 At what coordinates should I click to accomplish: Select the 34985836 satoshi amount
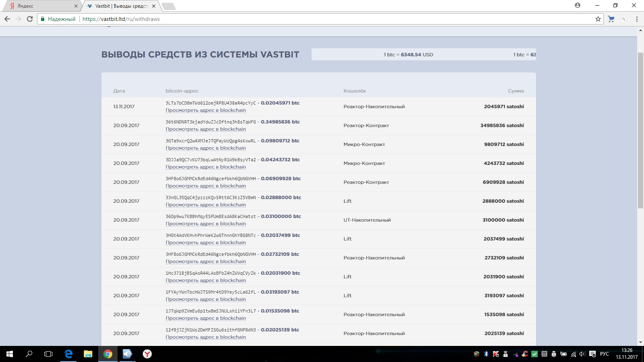point(502,125)
